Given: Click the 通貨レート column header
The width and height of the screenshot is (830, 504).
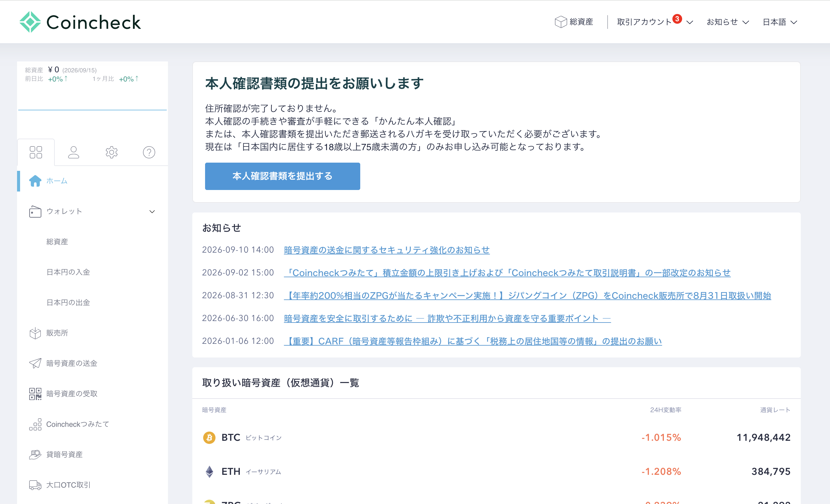Looking at the screenshot, I should pos(775,410).
